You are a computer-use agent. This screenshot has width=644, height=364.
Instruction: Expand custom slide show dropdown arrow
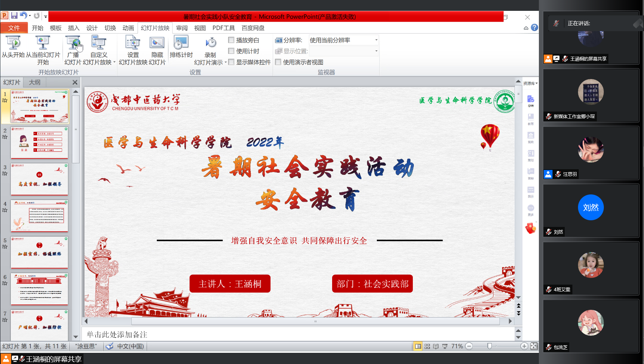click(x=114, y=62)
